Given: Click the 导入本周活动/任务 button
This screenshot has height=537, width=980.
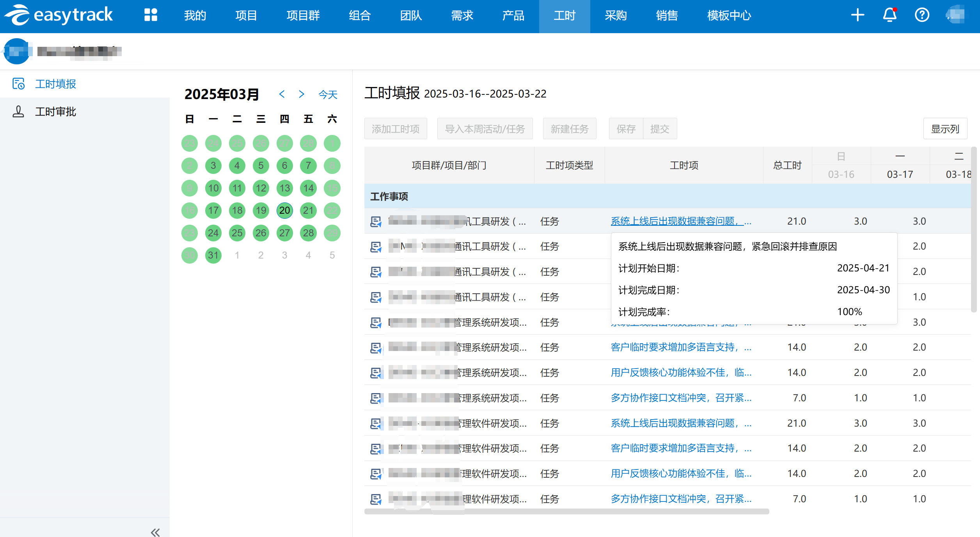Looking at the screenshot, I should (x=485, y=129).
